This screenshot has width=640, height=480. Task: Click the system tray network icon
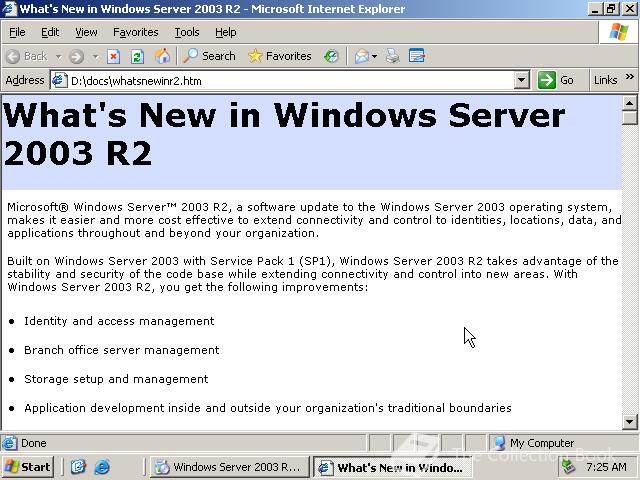pos(568,467)
